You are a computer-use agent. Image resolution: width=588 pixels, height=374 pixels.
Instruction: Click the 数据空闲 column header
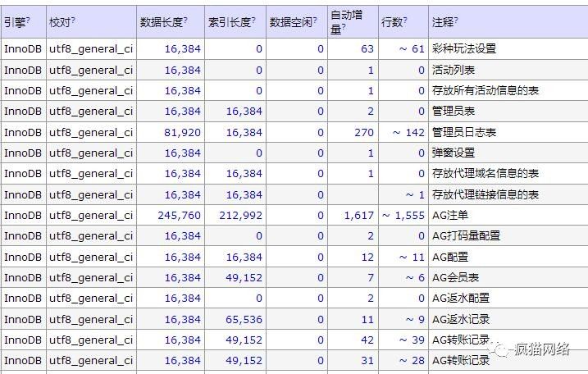[291, 22]
